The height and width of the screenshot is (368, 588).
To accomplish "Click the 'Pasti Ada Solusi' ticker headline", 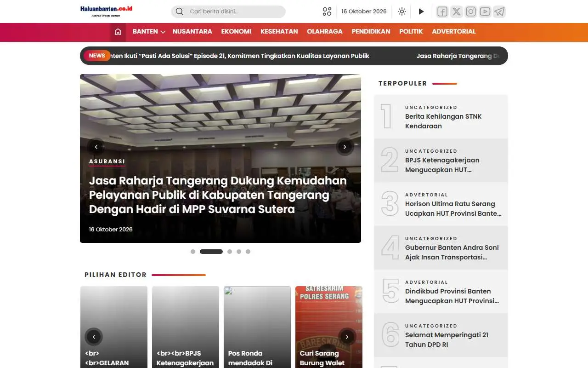I will coord(240,56).
